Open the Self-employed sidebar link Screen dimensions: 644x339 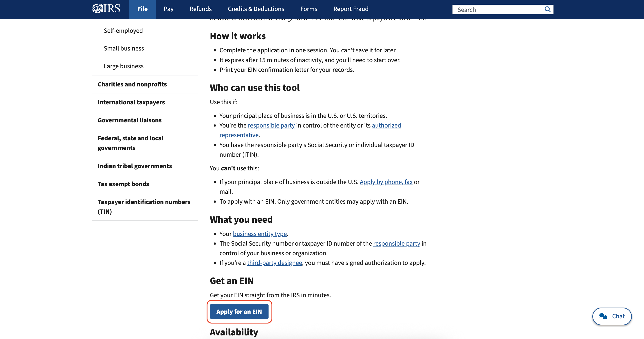[x=123, y=31]
